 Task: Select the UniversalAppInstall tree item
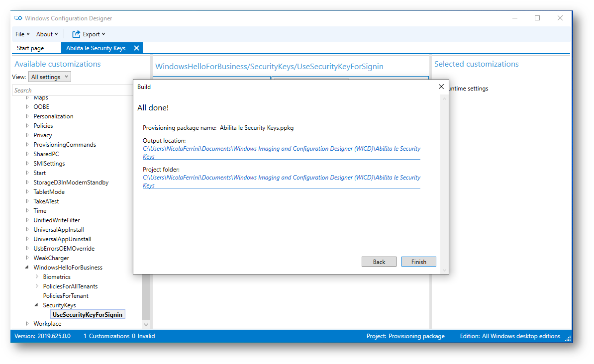pos(59,230)
